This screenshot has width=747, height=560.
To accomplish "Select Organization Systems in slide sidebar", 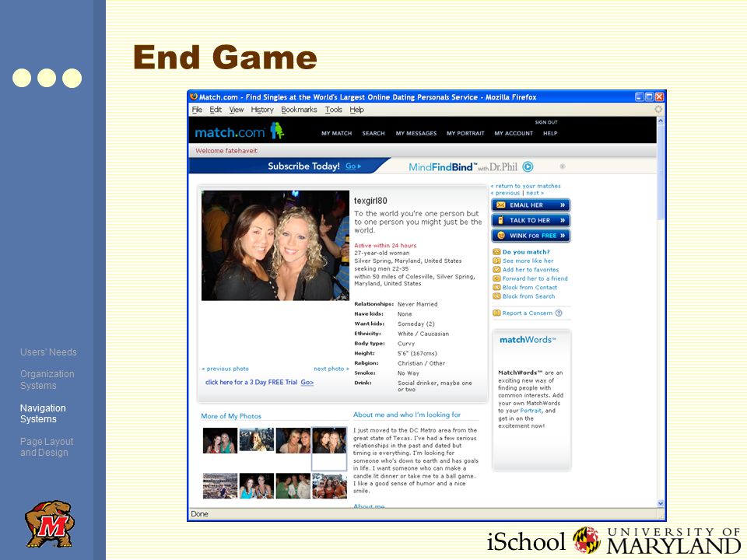I will 47,380.
